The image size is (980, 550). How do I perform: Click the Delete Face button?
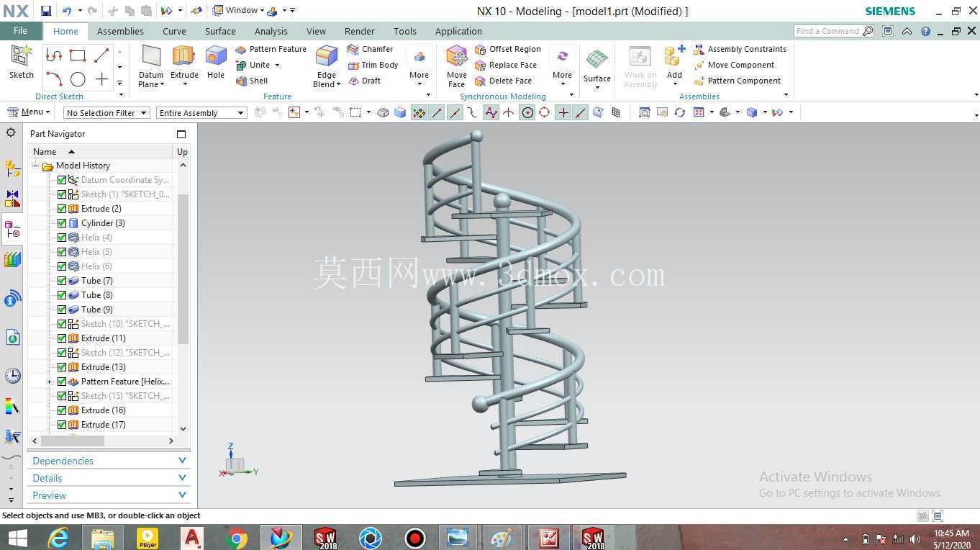coord(504,81)
